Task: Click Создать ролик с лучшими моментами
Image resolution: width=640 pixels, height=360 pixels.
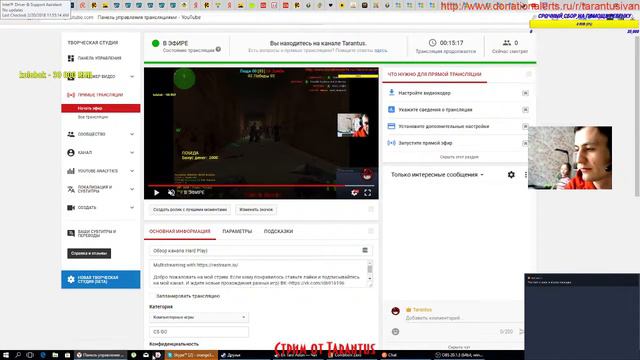Action: pos(190,210)
